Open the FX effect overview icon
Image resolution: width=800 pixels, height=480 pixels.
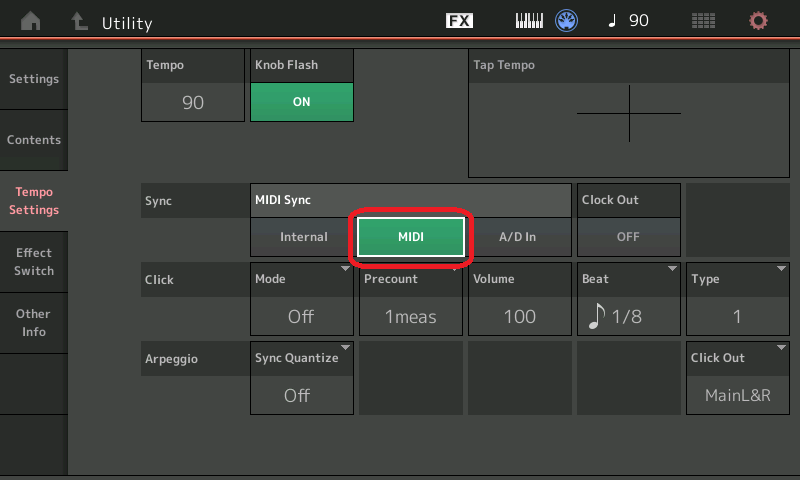[459, 21]
